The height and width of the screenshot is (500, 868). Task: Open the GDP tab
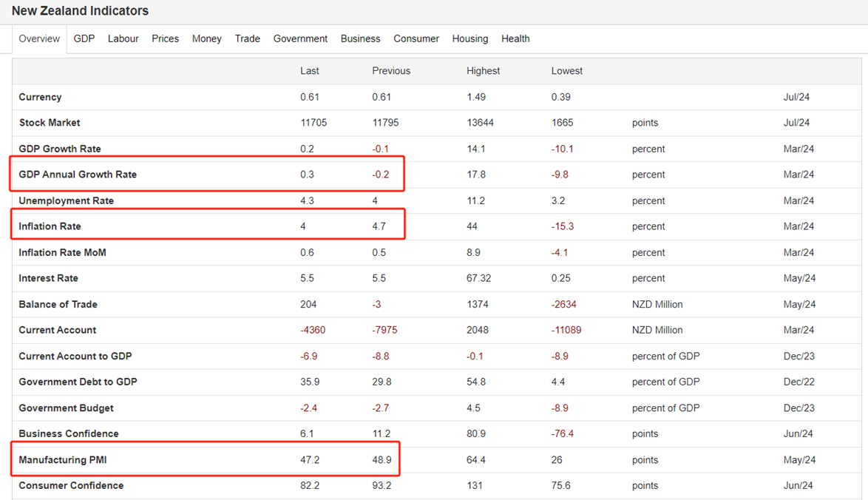coord(84,38)
